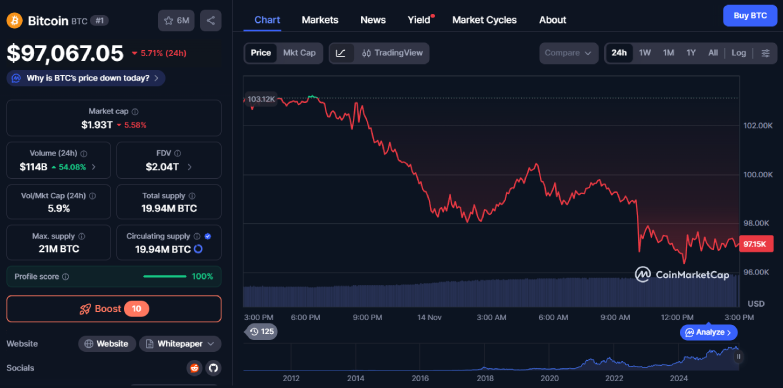Image resolution: width=783 pixels, height=388 pixels.
Task: Click the CoinMarketCap AI icon in price question
Action: point(16,78)
